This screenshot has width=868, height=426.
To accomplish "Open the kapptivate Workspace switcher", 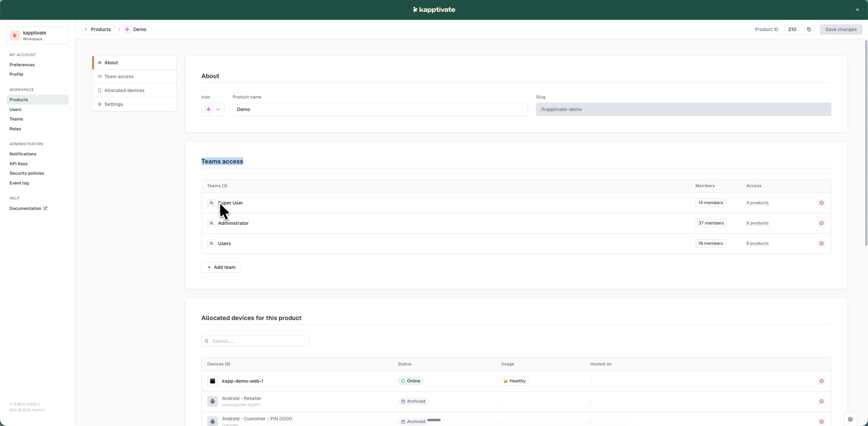I will 38,35.
